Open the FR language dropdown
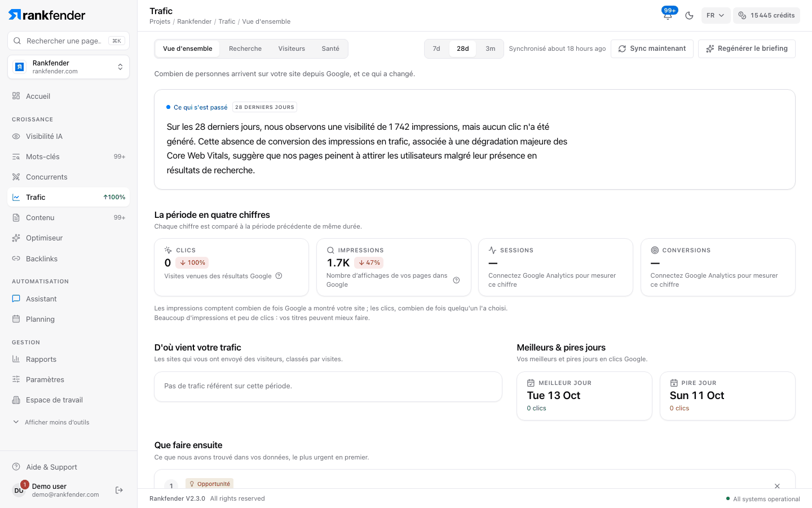This screenshot has height=508, width=812. point(716,15)
